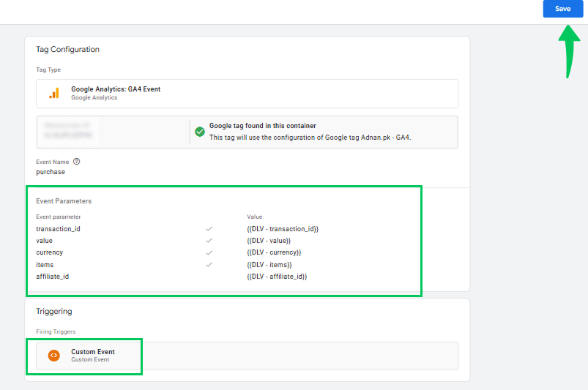Open the Event Name help question mark
The image size is (588, 390).
click(76, 162)
